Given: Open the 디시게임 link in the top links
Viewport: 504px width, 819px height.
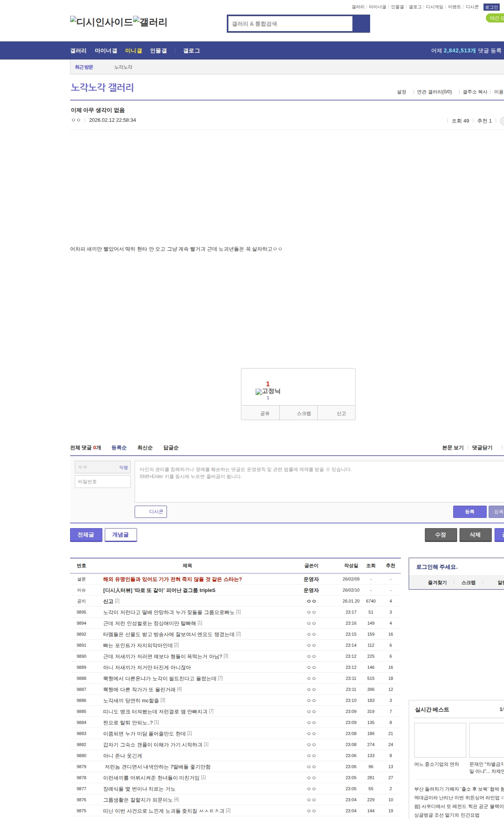Looking at the screenshot, I should 435,7.
